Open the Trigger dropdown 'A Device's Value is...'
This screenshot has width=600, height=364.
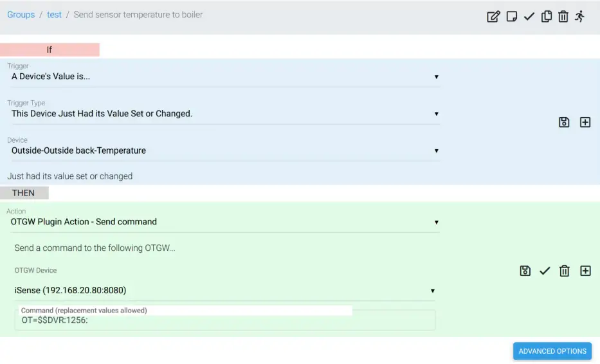click(225, 77)
